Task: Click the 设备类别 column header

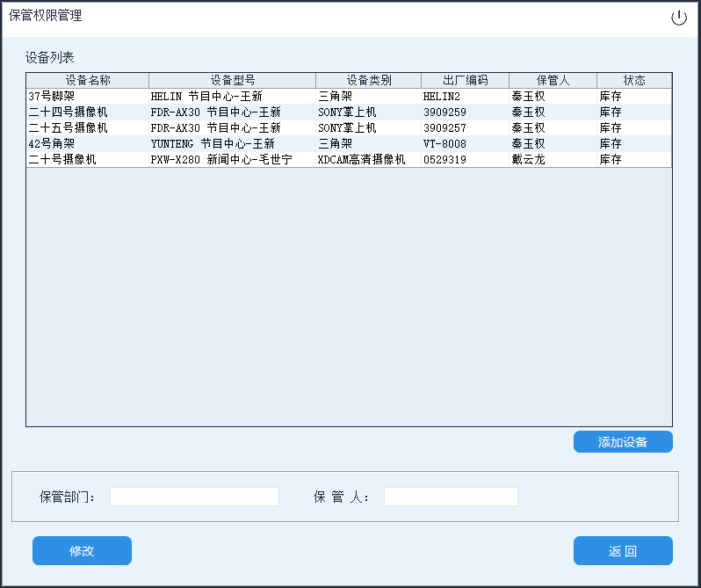Action: (x=369, y=80)
